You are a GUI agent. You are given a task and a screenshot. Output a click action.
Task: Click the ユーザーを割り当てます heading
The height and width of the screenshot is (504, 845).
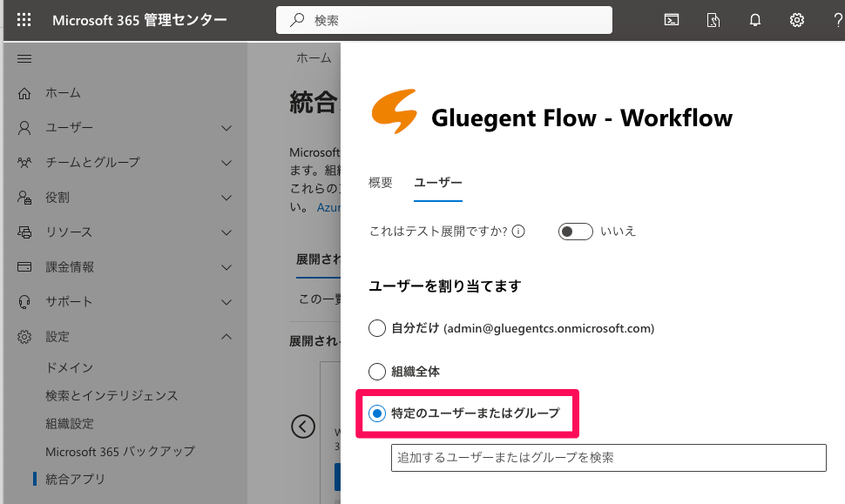(x=445, y=286)
